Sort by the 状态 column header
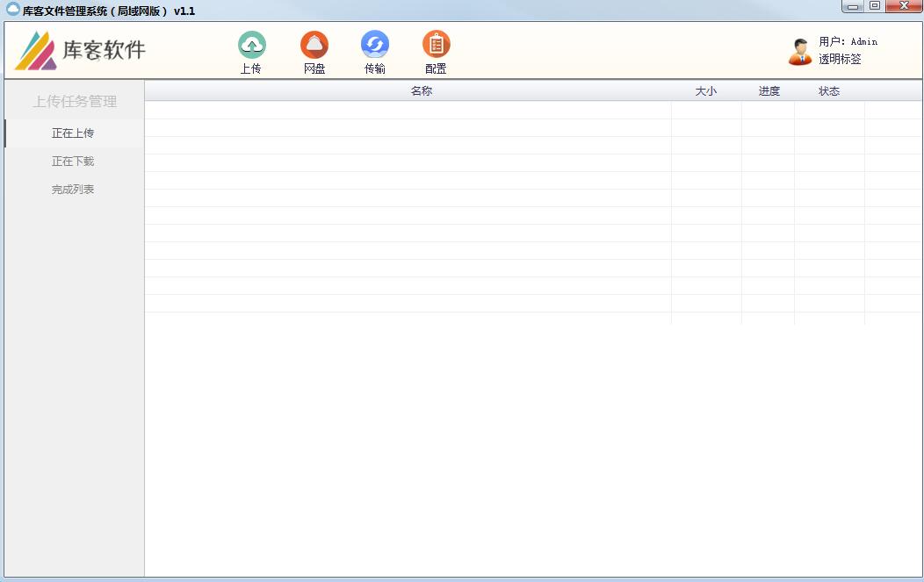 [829, 91]
